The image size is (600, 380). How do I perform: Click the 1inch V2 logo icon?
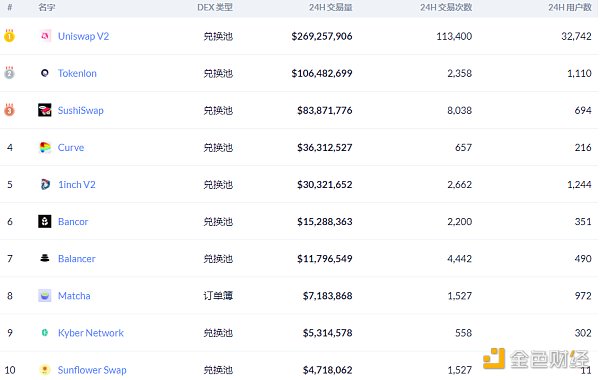click(45, 184)
